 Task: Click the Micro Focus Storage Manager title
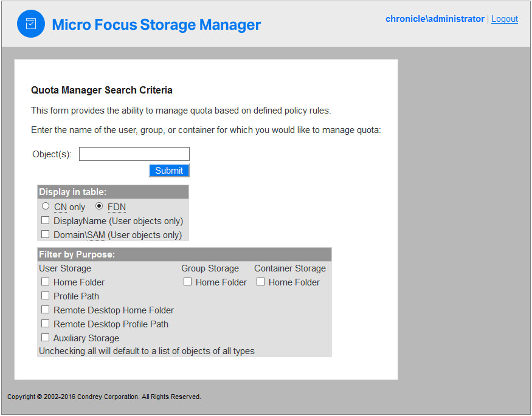[x=156, y=25]
